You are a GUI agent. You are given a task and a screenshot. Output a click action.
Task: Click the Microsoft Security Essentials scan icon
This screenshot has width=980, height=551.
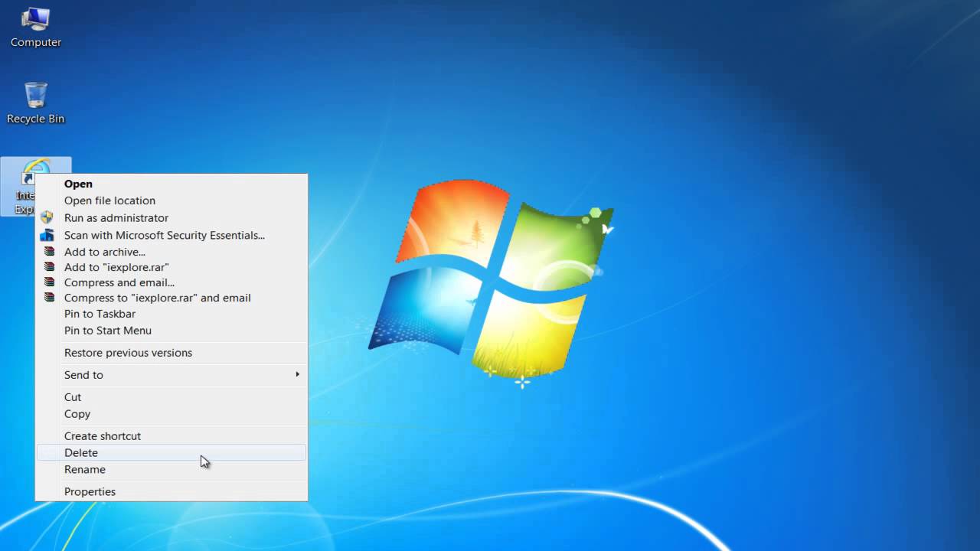47,235
